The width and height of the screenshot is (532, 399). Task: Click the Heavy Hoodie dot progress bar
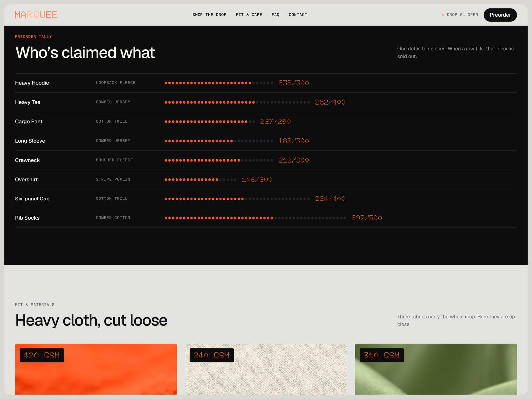(219, 83)
